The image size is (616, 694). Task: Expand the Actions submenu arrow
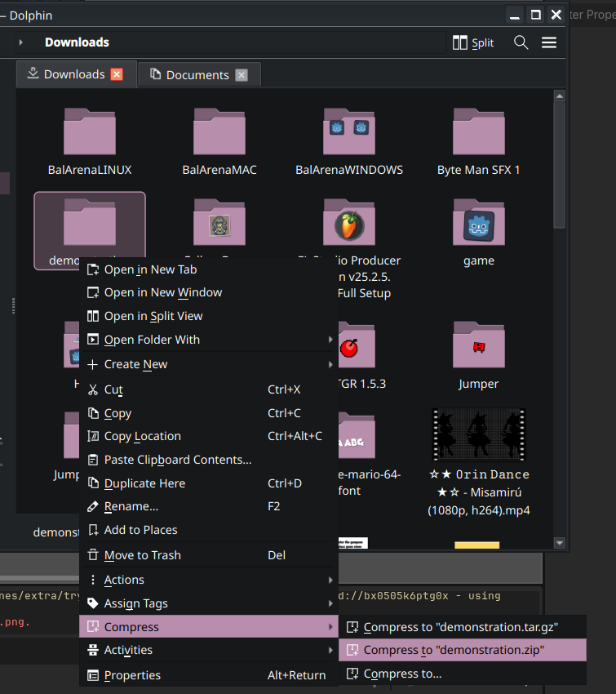pos(330,580)
